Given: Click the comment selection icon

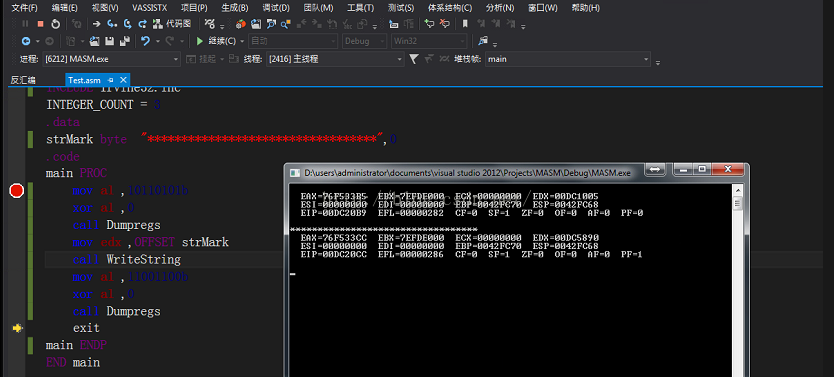Looking at the screenshot, I should point(429,23).
